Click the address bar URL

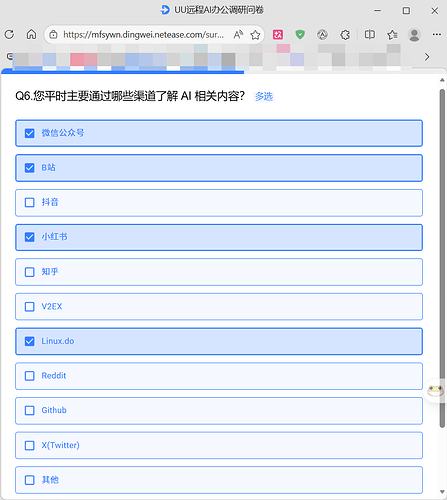coord(143,34)
